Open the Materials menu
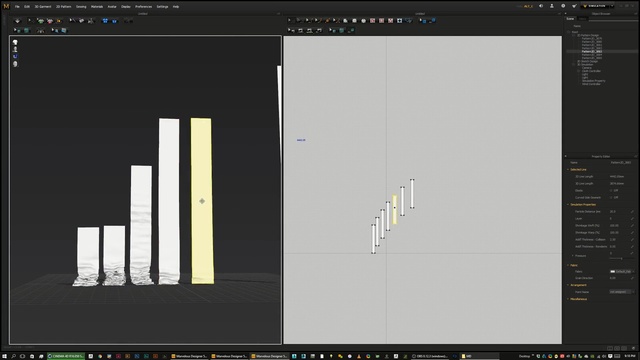This screenshot has width=640, height=360. tap(97, 7)
